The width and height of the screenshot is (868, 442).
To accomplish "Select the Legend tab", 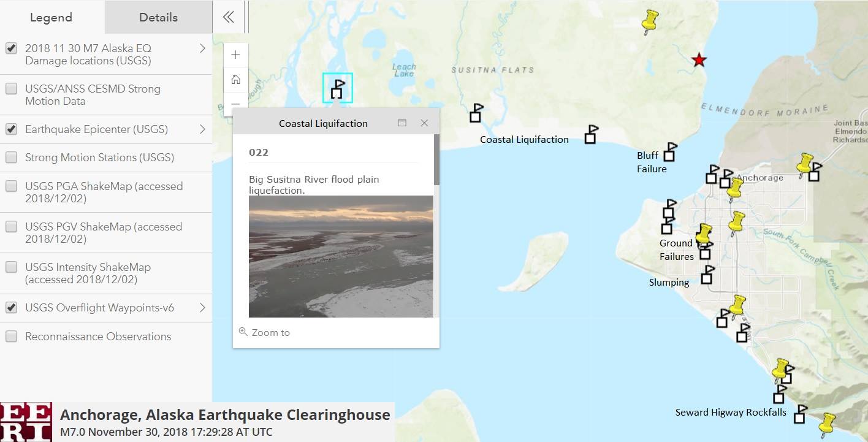I will (x=51, y=17).
